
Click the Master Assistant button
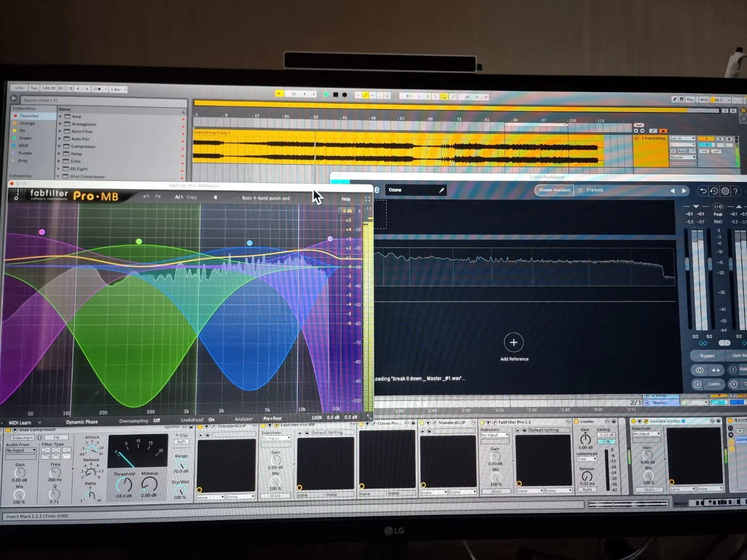[x=554, y=190]
